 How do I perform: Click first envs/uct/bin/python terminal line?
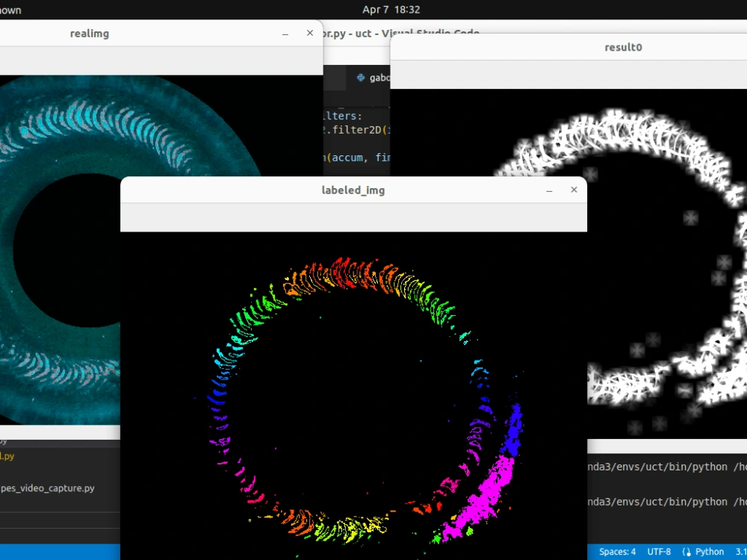coord(666,467)
